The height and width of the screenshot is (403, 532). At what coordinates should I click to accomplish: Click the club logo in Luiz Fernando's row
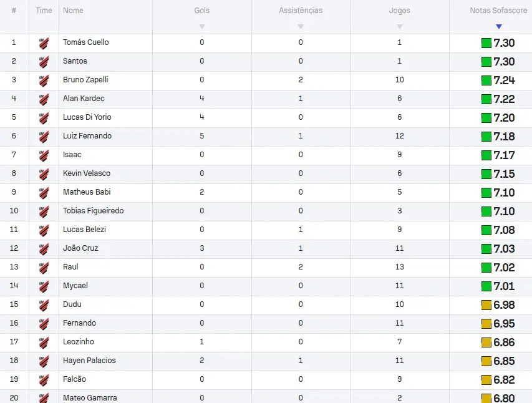(x=44, y=137)
